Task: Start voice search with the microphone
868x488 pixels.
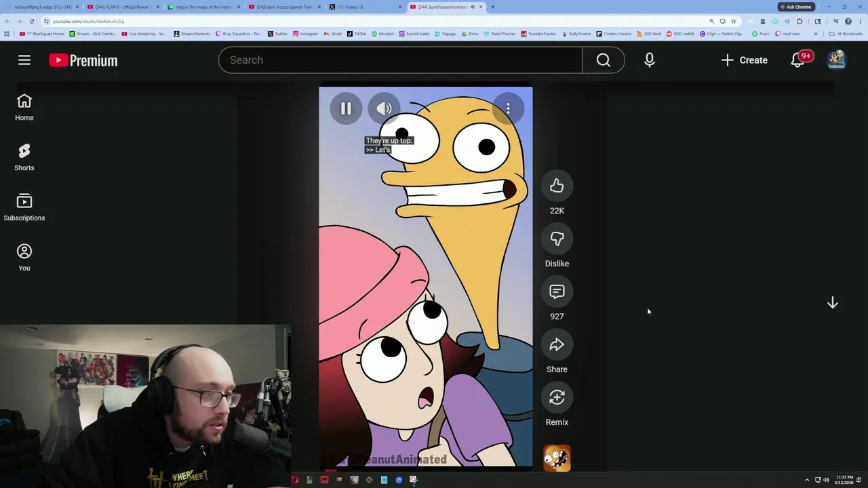Action: [649, 60]
